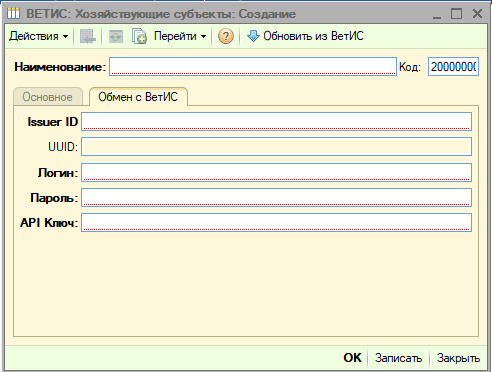Focus the Пароль input field

pos(276,197)
